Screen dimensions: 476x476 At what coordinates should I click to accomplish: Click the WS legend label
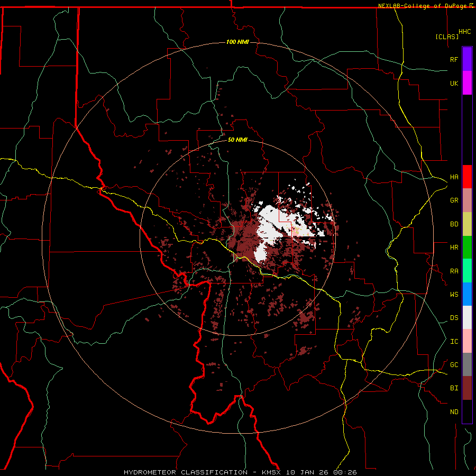coord(454,295)
